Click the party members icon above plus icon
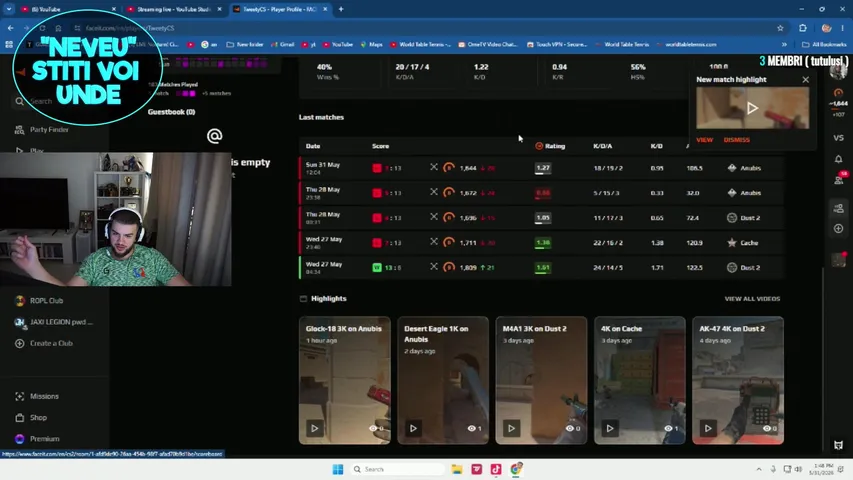Screen dimensions: 853x480 [838, 208]
